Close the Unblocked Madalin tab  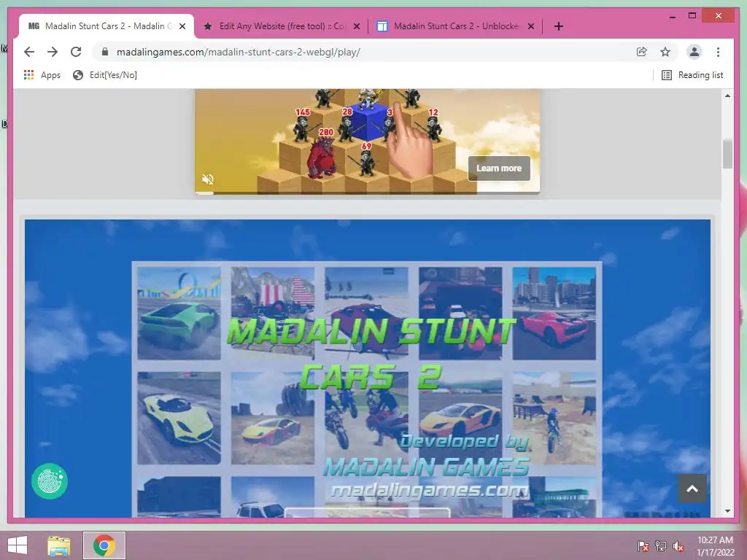[531, 26]
